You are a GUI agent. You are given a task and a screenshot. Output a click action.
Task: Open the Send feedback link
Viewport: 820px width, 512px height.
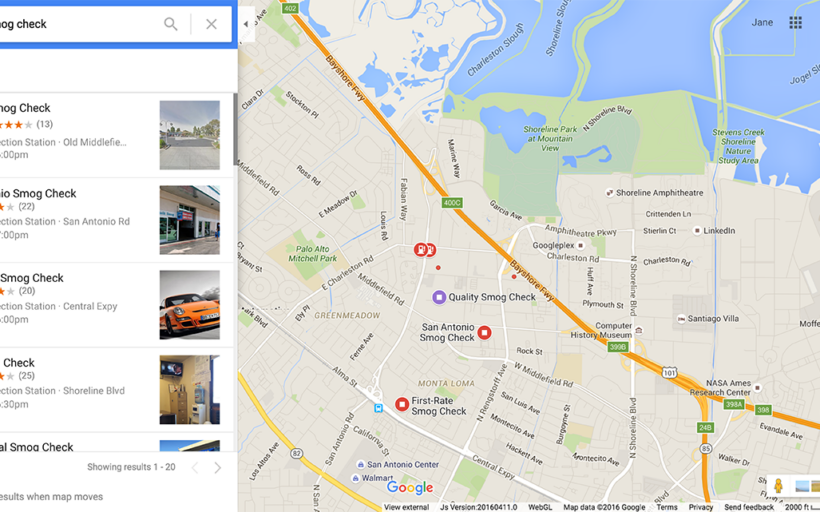(748, 507)
